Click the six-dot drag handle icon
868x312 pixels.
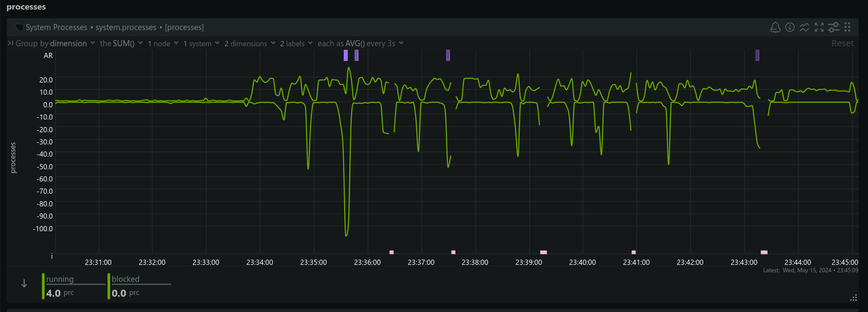click(x=847, y=27)
